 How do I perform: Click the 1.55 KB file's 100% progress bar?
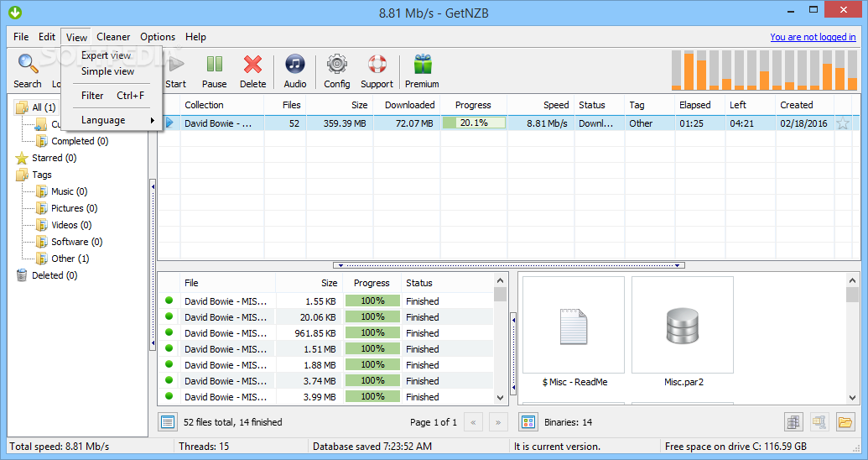[372, 301]
